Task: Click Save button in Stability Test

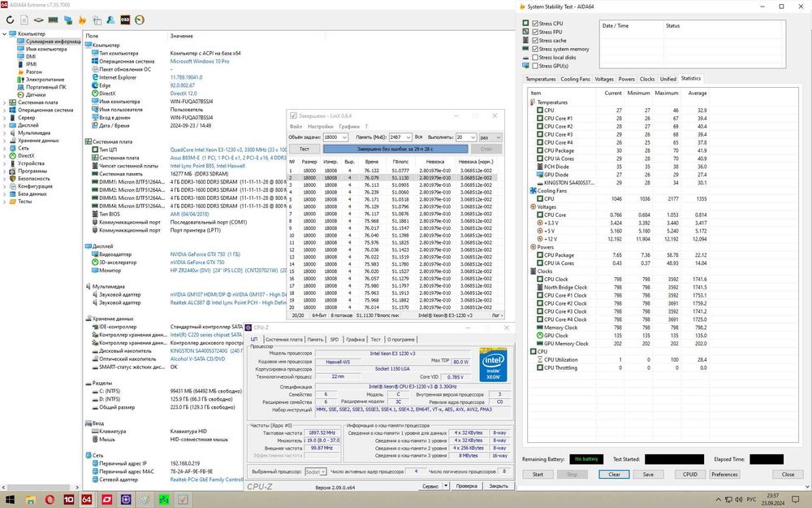Action: point(648,475)
